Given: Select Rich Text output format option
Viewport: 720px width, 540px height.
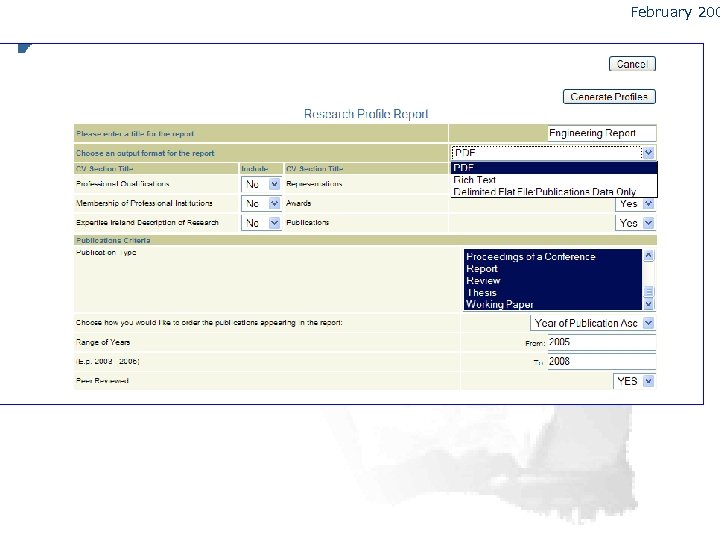Looking at the screenshot, I should (554, 180).
